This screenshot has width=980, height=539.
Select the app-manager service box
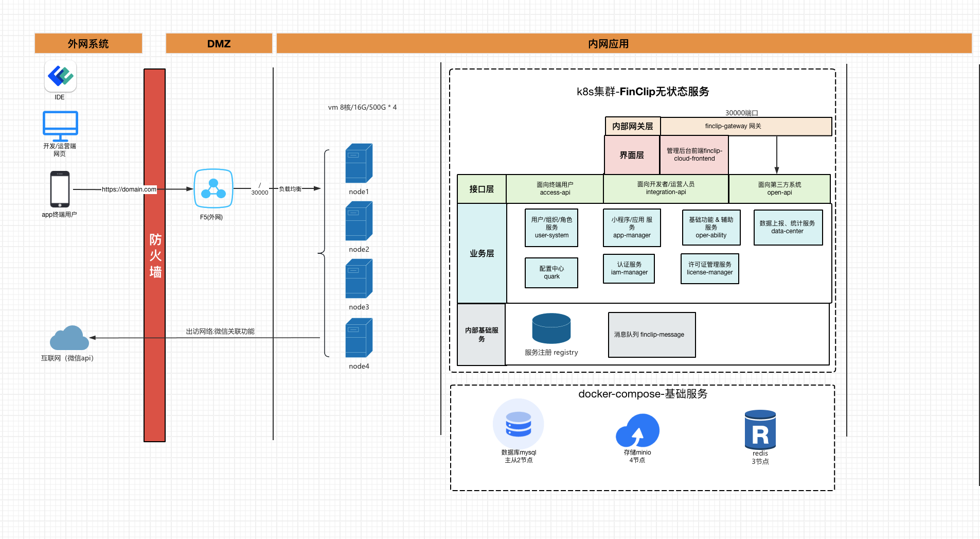pyautogui.click(x=632, y=228)
